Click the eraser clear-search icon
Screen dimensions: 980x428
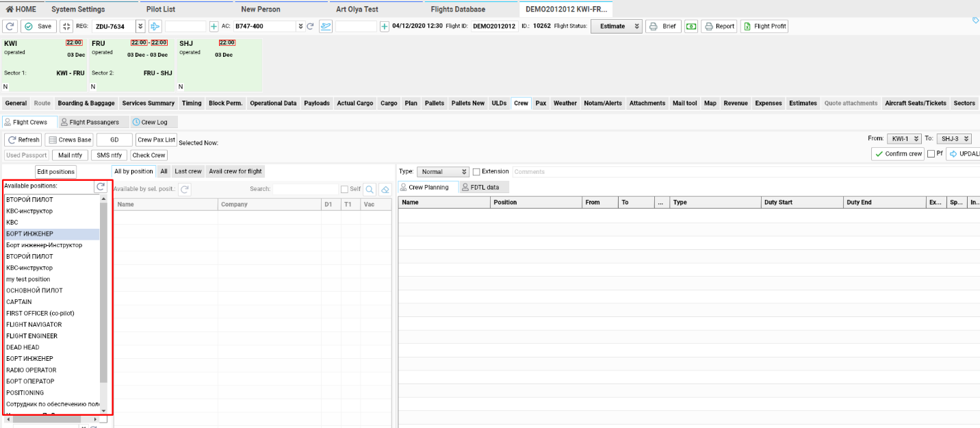[x=385, y=189]
